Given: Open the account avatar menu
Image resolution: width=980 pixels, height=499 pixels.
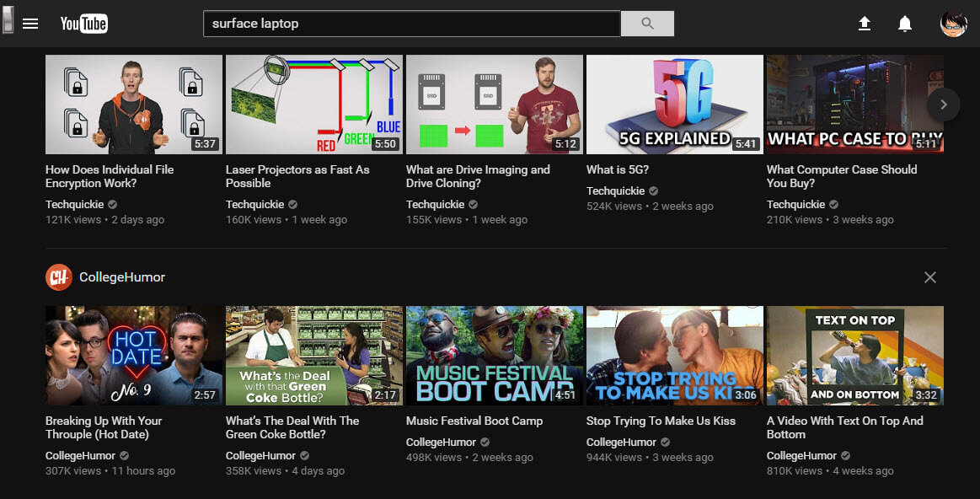Looking at the screenshot, I should [x=953, y=24].
